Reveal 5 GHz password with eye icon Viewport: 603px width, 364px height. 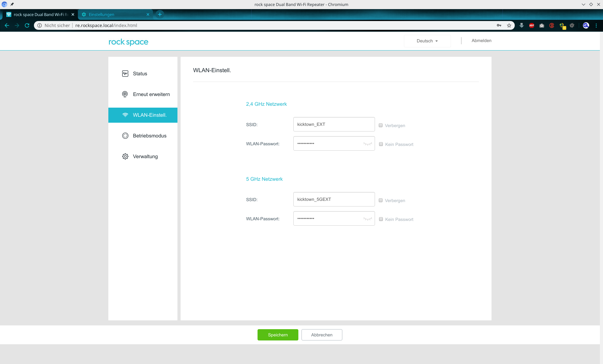tap(367, 219)
